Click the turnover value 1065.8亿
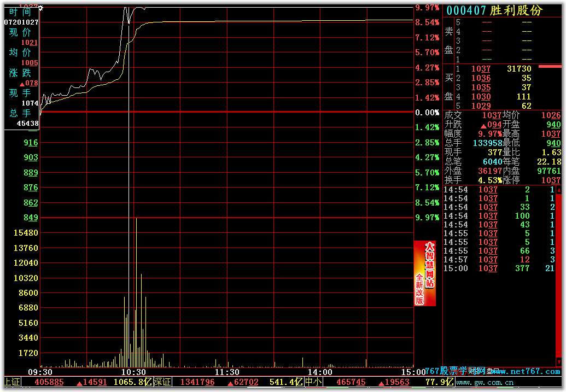 click(x=132, y=382)
